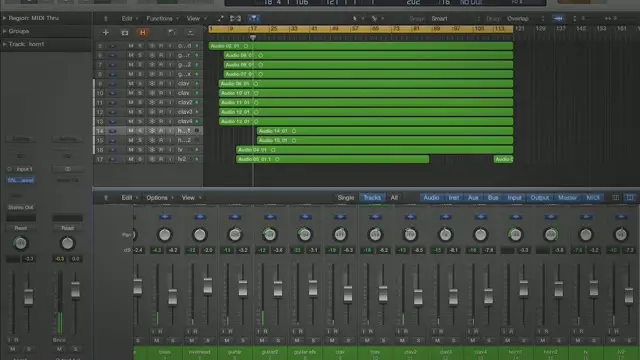Screen dimensions: 640x360
Task: Click the Stereo Out output slot in inspector
Action: click(20, 207)
